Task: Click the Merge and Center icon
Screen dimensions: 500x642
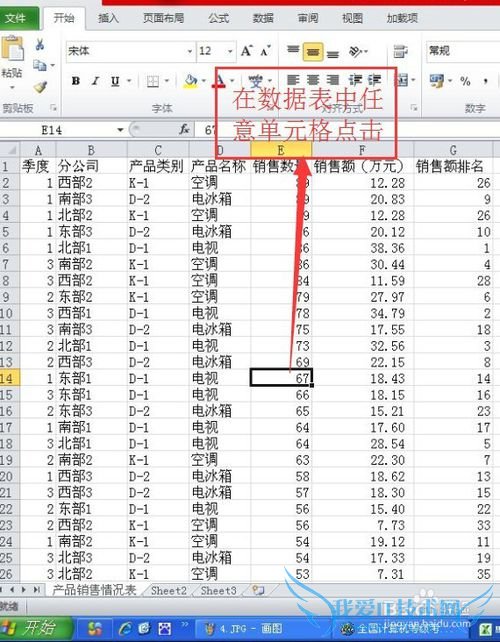Action: pyautogui.click(x=402, y=80)
